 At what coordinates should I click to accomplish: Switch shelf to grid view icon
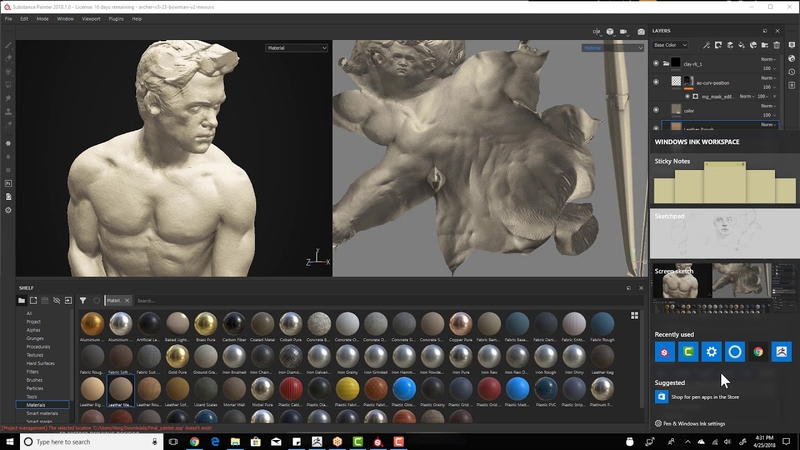coord(634,316)
